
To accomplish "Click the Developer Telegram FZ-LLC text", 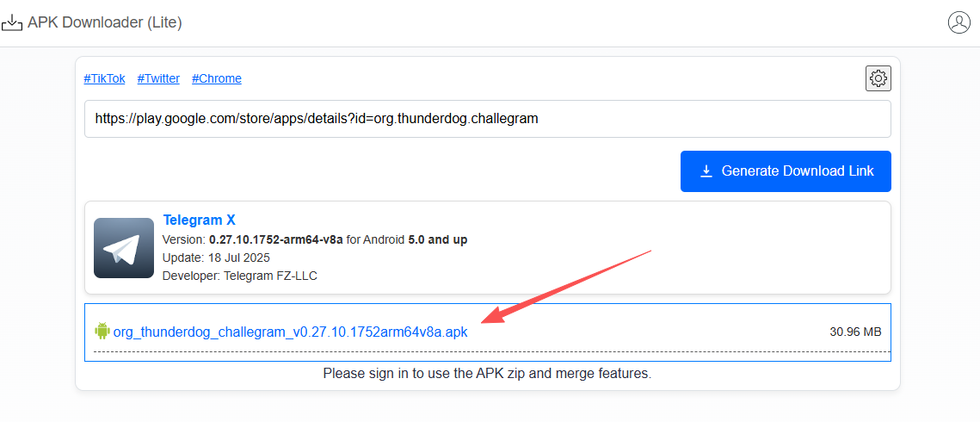I will point(240,276).
